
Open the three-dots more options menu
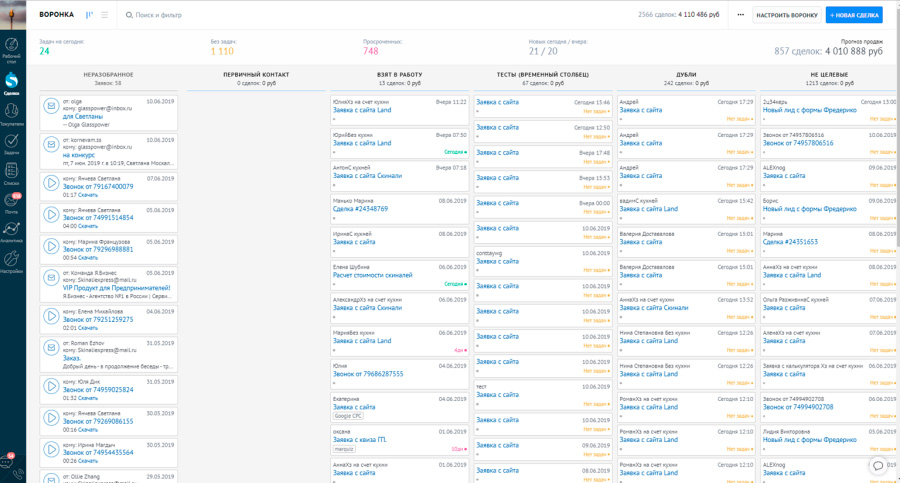[x=740, y=15]
